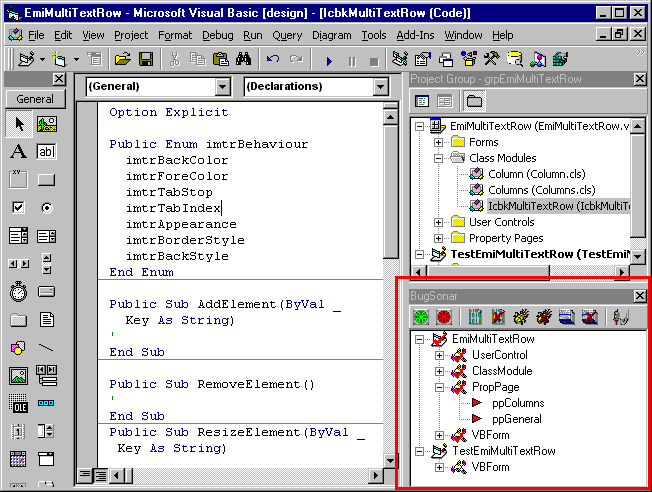652x492 pixels.
Task: Open the File menu
Action: click(36, 35)
